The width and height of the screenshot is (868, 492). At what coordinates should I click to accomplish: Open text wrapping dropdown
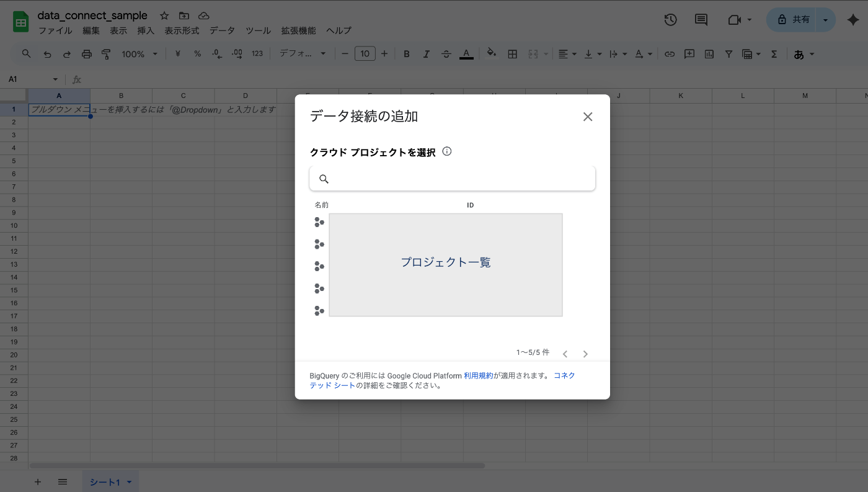(x=618, y=54)
